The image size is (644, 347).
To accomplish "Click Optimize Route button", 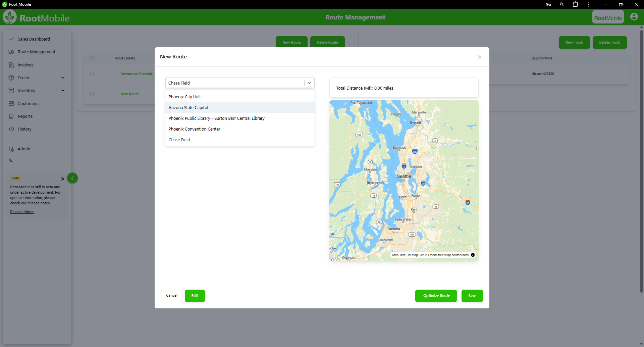I will coord(436,296).
